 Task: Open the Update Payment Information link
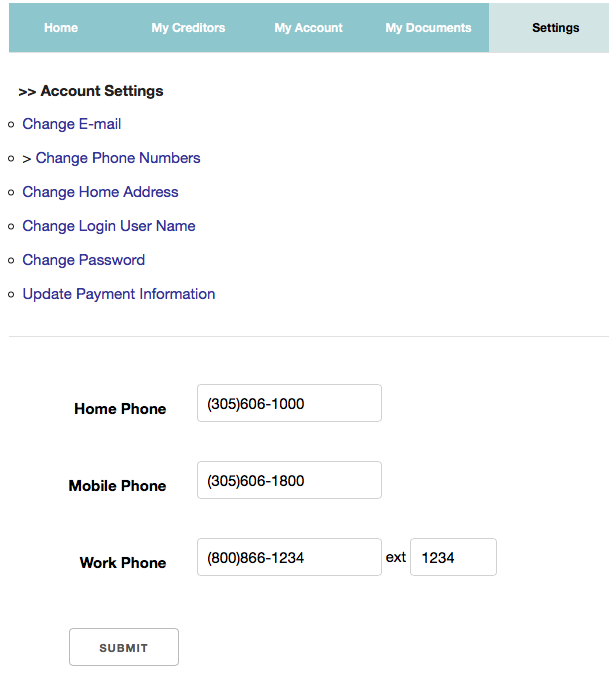click(x=119, y=294)
